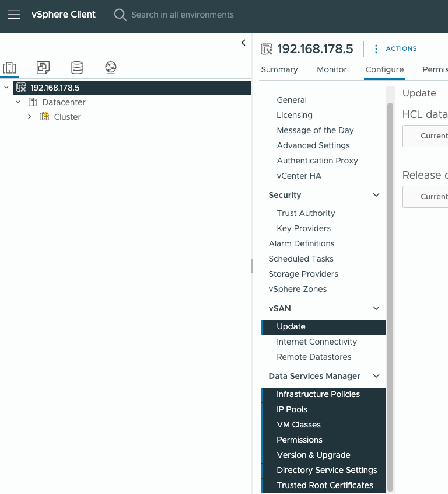Switch to the Permissions tab
448x494 pixels.
435,69
